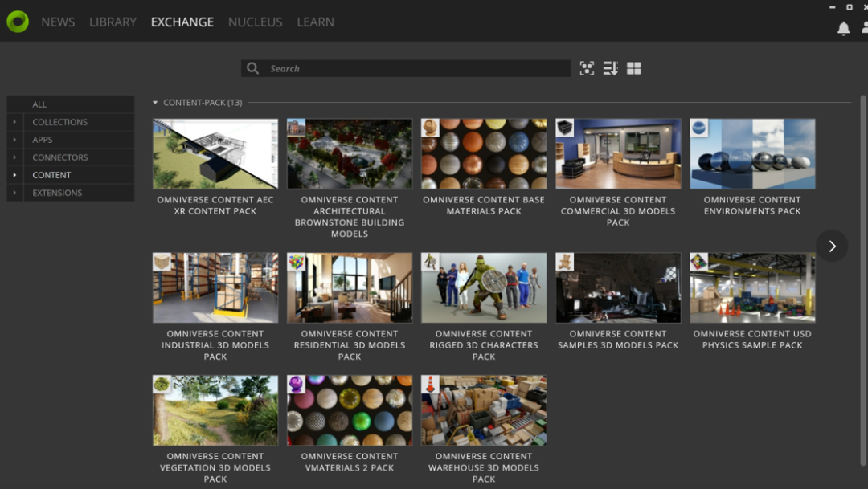Screen dimensions: 868x489
Task: Collapse the CONTENT-PACK (13) section
Action: point(155,103)
